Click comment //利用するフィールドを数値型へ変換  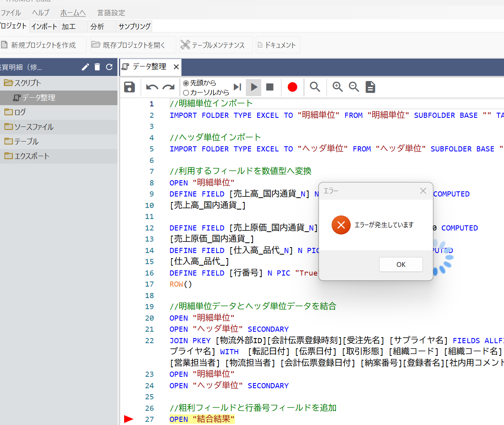click(240, 171)
